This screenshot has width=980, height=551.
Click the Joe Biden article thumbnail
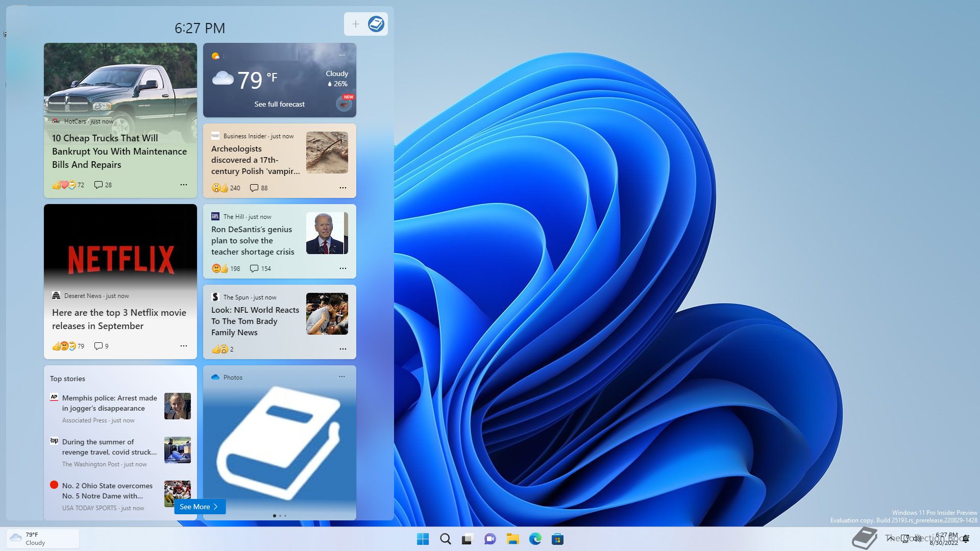pos(327,233)
